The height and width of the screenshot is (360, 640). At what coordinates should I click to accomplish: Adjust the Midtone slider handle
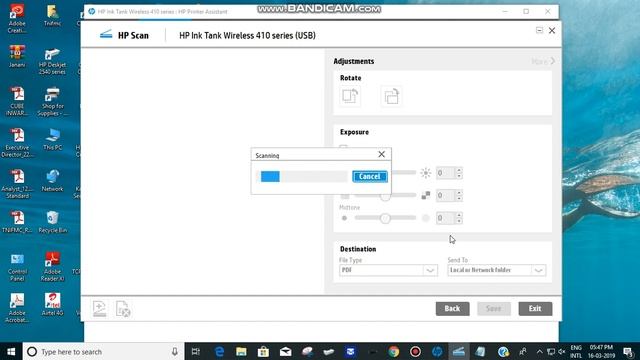point(385,218)
